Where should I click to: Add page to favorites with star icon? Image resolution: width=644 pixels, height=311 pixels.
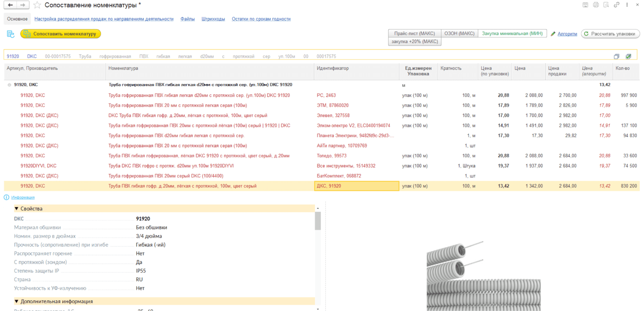tap(37, 5)
